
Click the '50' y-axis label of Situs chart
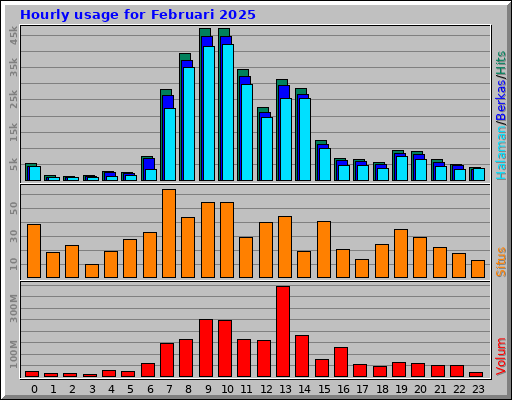(x=14, y=209)
